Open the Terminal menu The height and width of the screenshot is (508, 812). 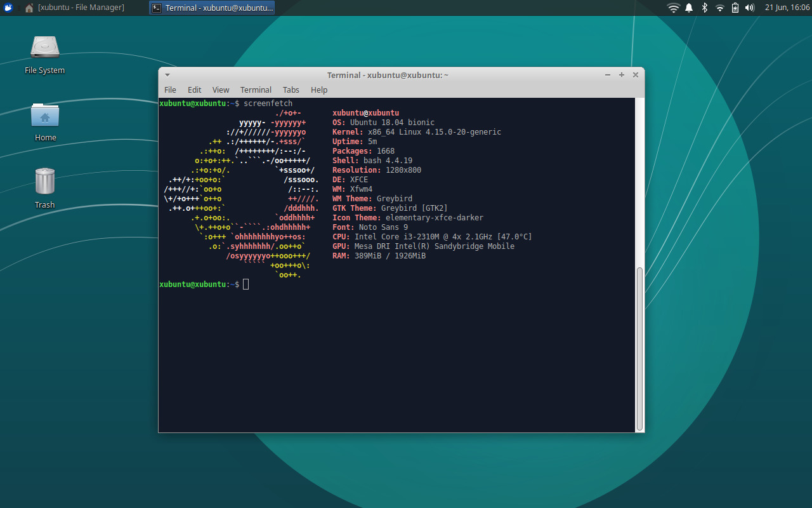point(256,90)
